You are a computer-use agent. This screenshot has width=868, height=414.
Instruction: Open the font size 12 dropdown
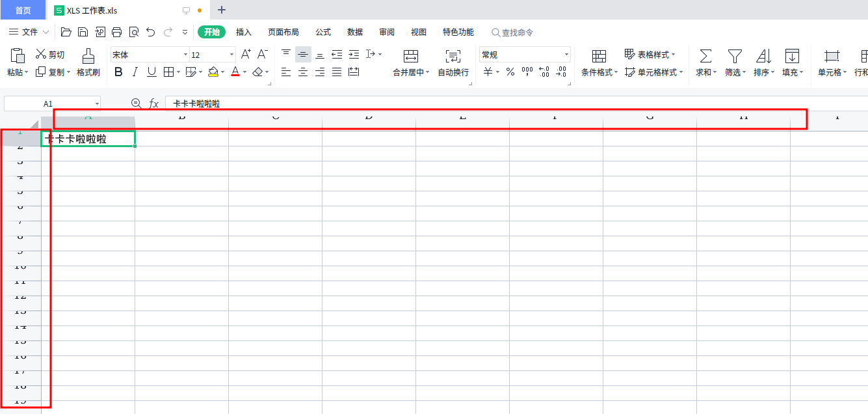tap(232, 55)
